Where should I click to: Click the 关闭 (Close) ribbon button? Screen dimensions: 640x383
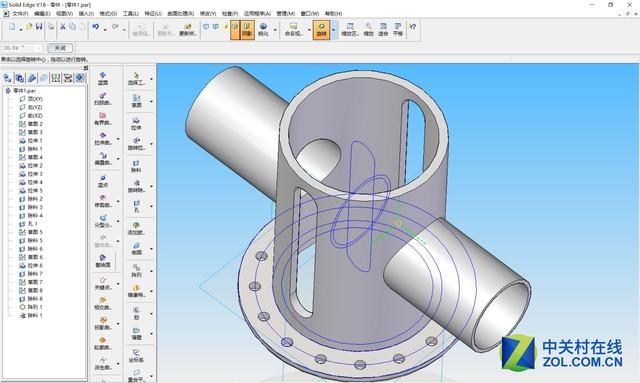(x=60, y=48)
